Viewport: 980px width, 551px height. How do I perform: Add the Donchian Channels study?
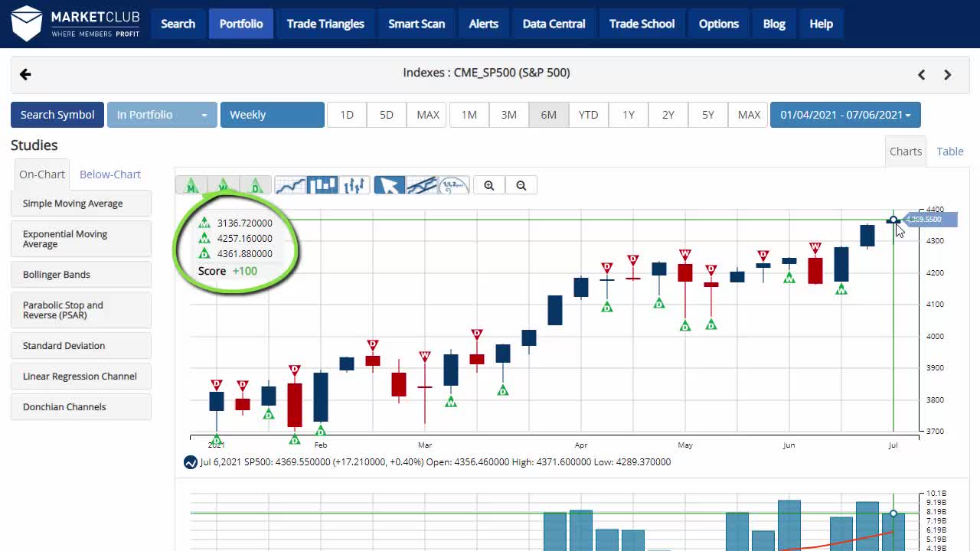81,407
